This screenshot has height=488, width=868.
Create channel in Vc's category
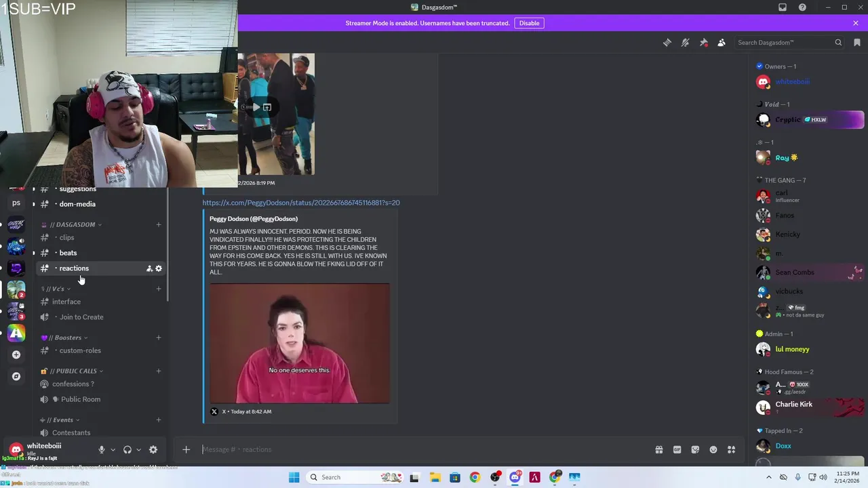(x=159, y=289)
